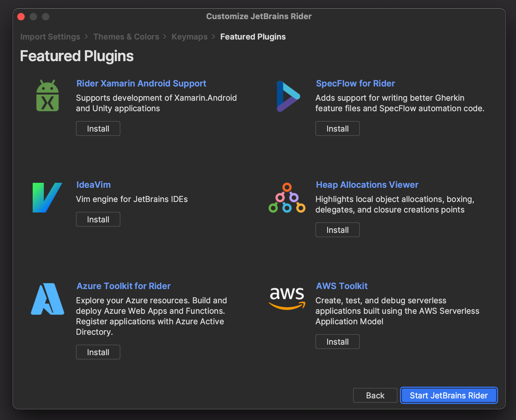The height and width of the screenshot is (420, 516).
Task: Install the IdeaVim plugin
Action: (98, 219)
